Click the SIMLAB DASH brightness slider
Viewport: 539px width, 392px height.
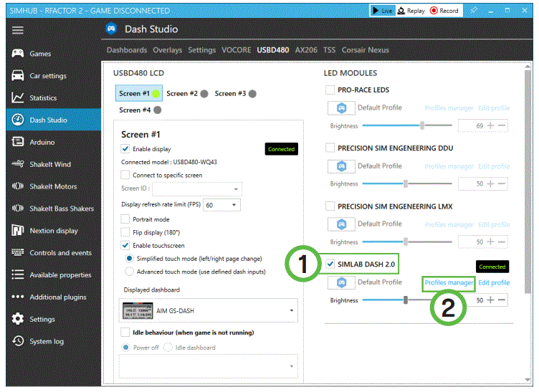pos(407,300)
